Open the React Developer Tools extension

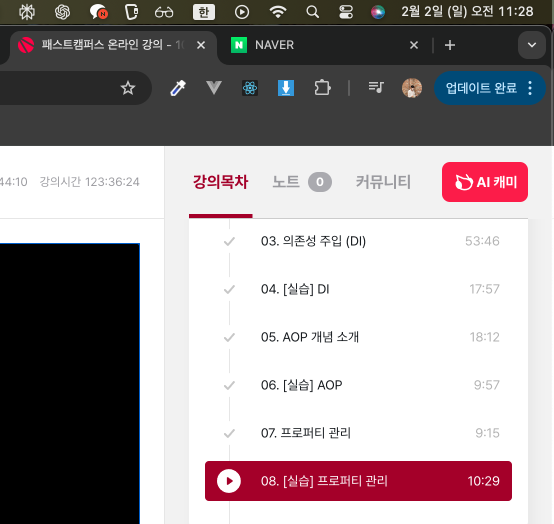(250, 88)
